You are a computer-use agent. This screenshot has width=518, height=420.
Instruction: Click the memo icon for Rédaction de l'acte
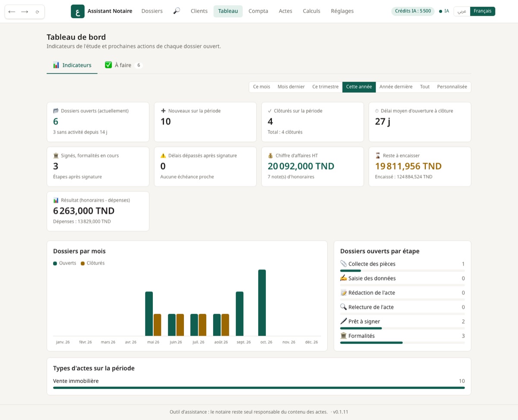click(x=344, y=293)
